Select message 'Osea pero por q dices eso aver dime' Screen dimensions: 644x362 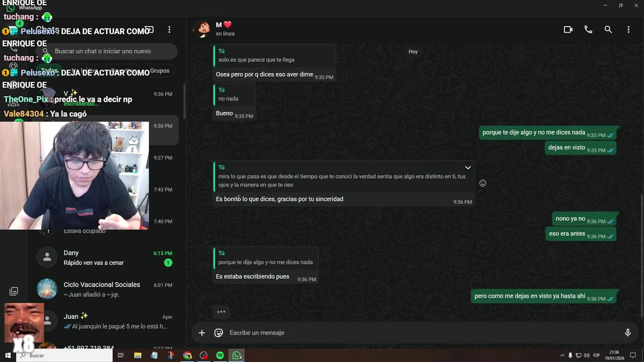pyautogui.click(x=265, y=74)
